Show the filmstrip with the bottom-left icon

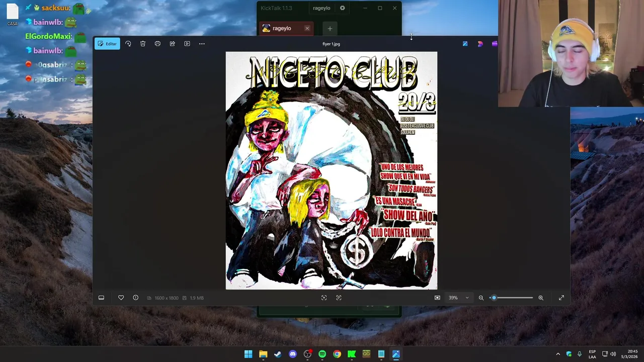101,298
